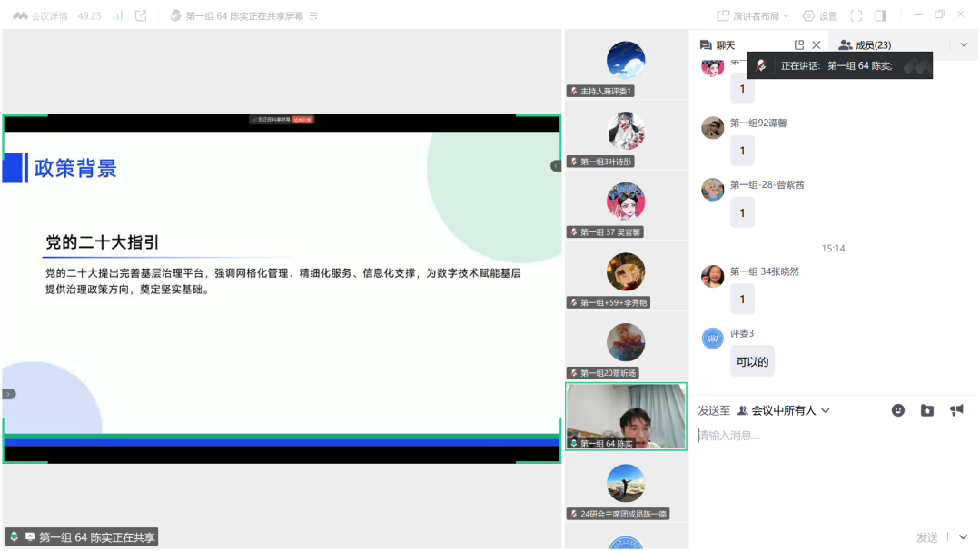Open 设置 settings from top bar
Image resolution: width=980 pixels, height=551 pixels.
[819, 16]
